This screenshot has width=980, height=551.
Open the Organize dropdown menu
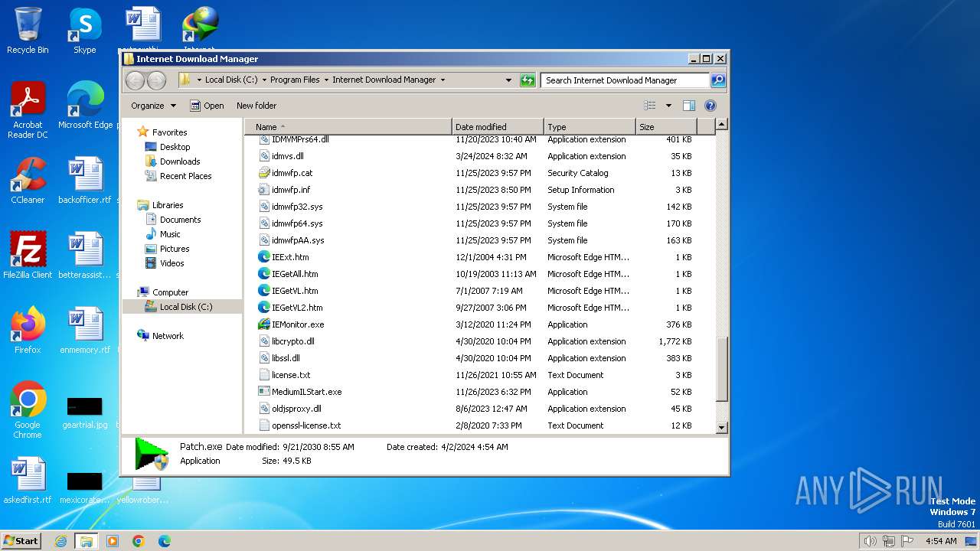tap(153, 106)
